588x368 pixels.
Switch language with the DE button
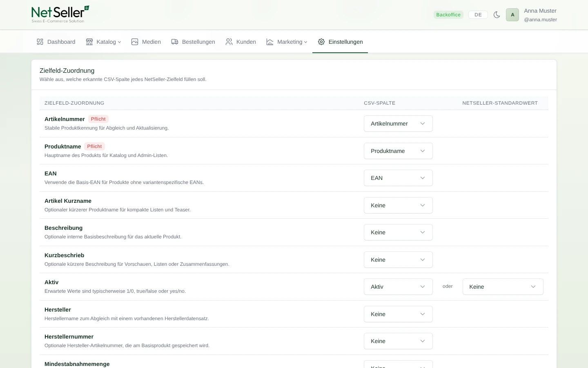pos(478,15)
